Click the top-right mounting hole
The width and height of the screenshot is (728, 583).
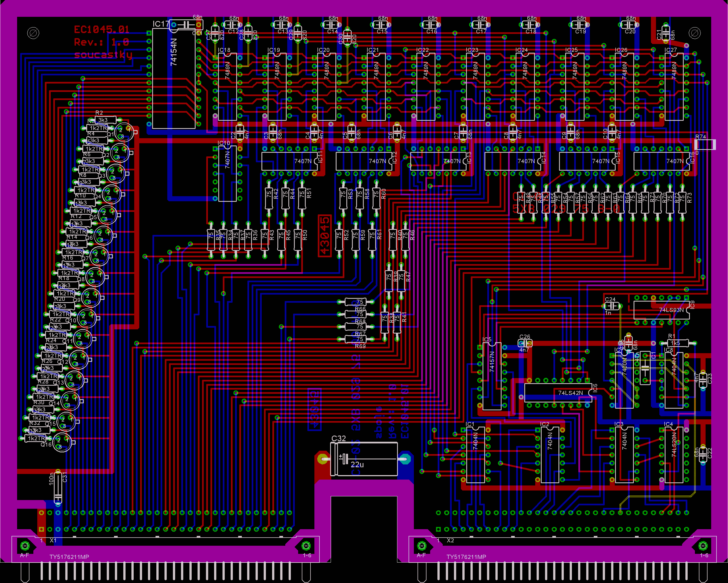[x=695, y=33]
